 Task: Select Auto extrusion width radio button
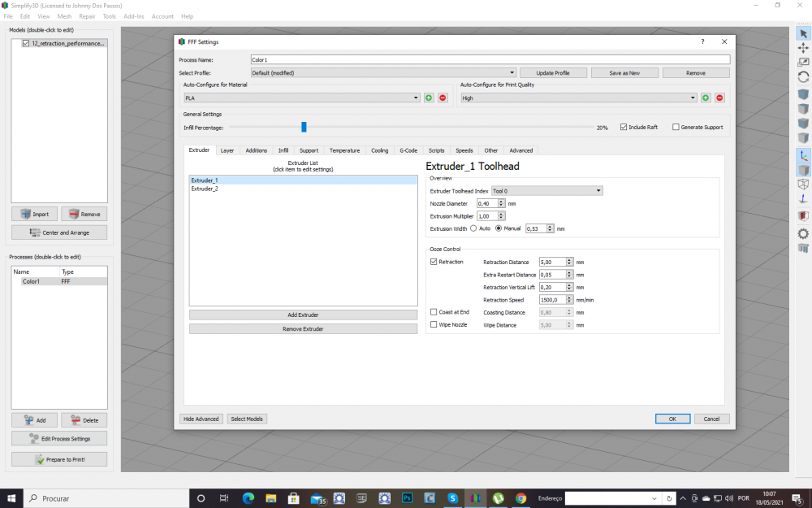coord(473,228)
